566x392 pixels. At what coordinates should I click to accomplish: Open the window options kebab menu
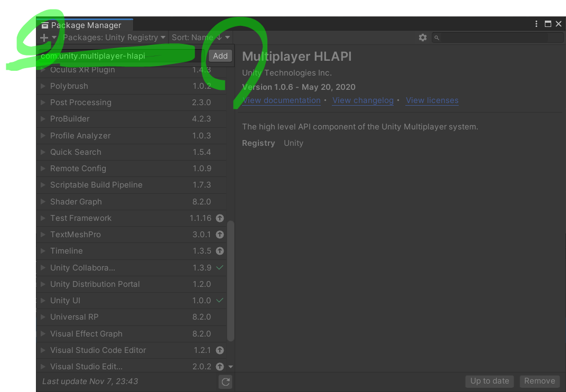point(536,24)
